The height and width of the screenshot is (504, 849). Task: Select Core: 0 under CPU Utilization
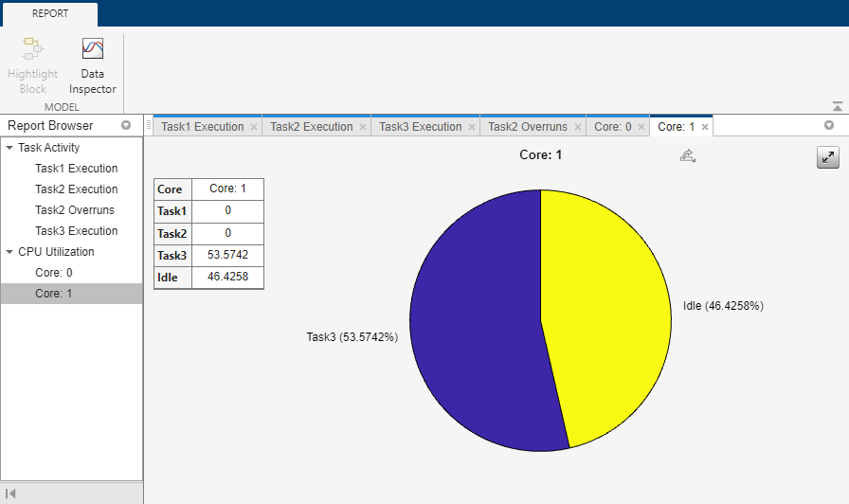(53, 273)
